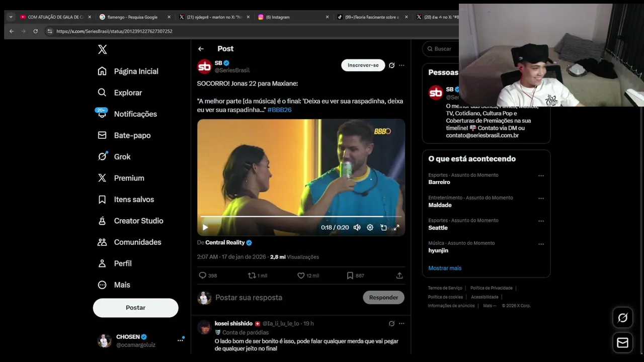Image resolution: width=644 pixels, height=362 pixels.
Task: Toggle picture-in-picture for the video
Action: (383, 227)
